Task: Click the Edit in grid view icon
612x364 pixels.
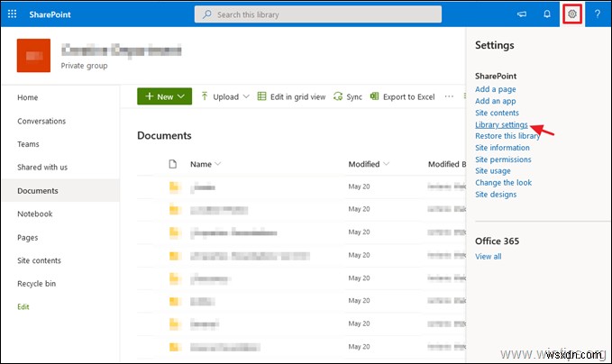Action: click(261, 96)
